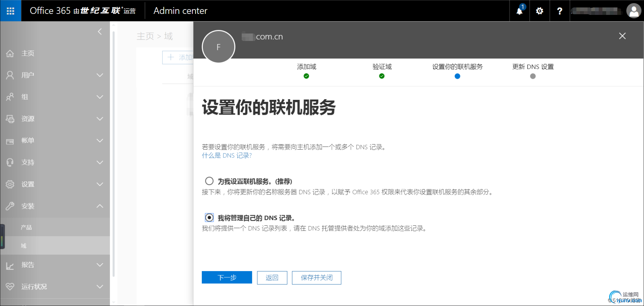Open the settings gear in top bar
644x306 pixels.
coord(540,11)
